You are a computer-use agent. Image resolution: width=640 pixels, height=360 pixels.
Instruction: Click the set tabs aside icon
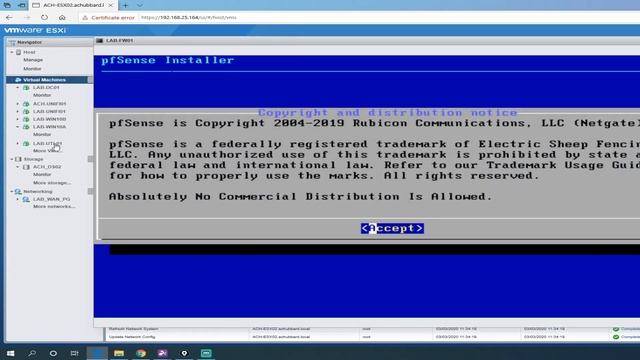click(x=22, y=5)
